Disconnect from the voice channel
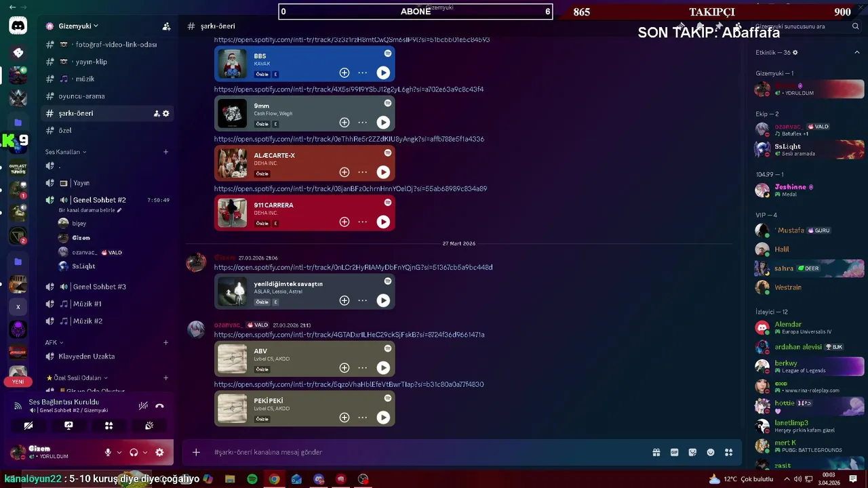The width and height of the screenshot is (868, 488). pyautogui.click(x=159, y=406)
